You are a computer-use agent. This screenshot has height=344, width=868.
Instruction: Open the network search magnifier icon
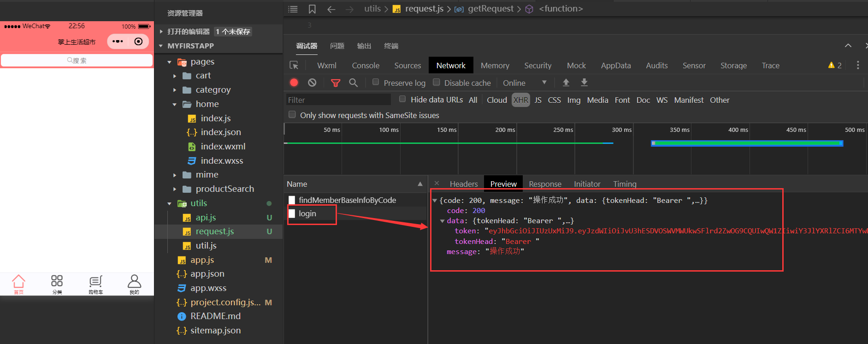point(353,83)
